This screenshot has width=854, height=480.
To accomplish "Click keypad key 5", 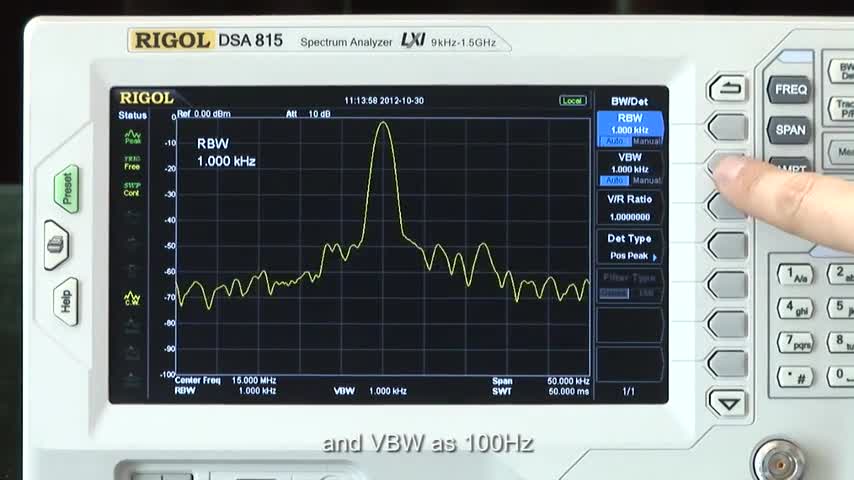I will click(841, 308).
